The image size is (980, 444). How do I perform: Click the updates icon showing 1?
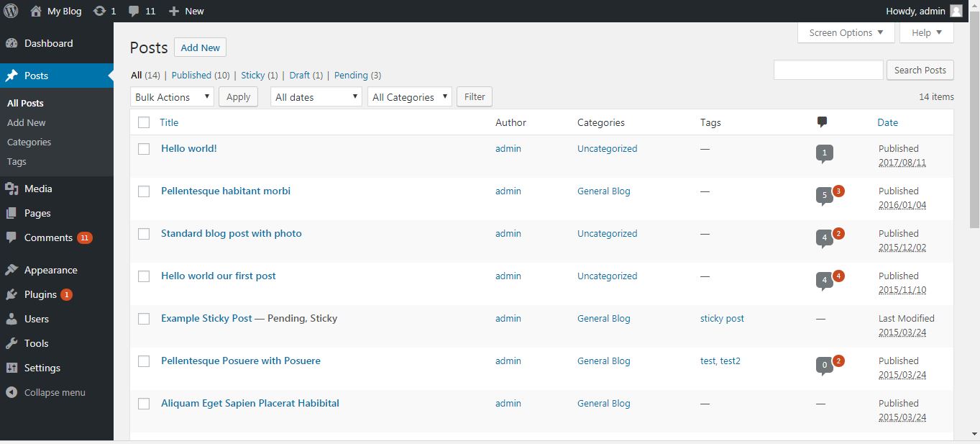pyautogui.click(x=100, y=11)
